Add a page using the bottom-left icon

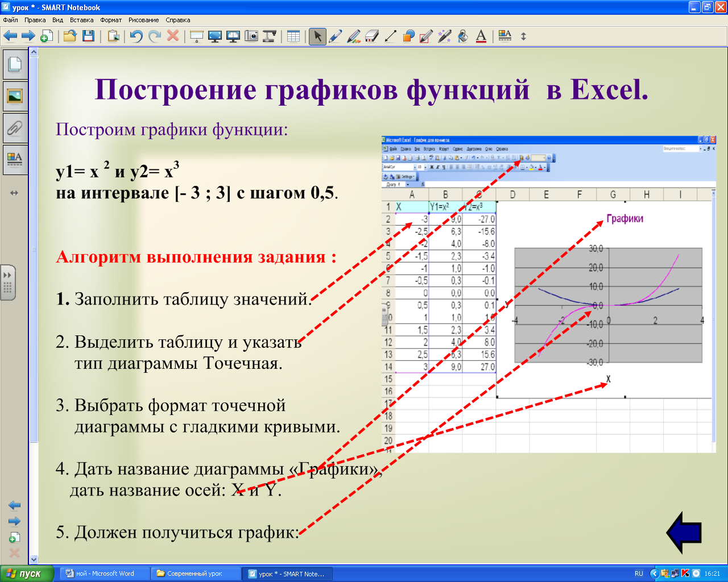14,537
